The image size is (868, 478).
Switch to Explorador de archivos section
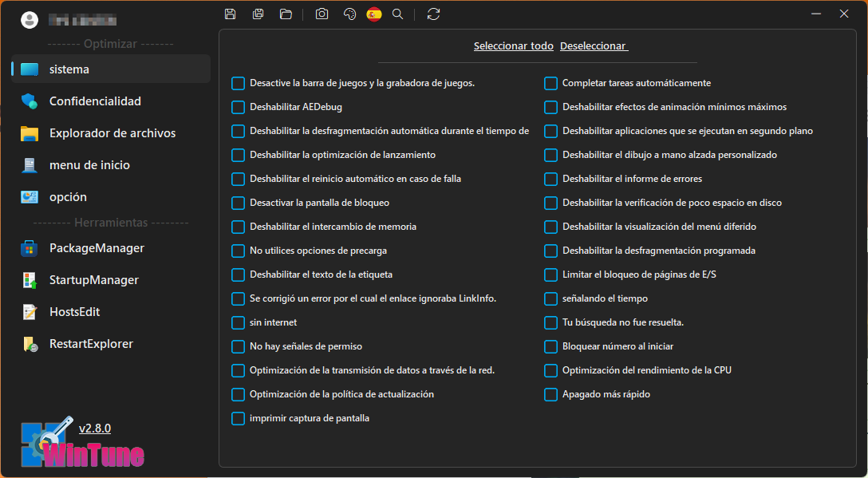(x=112, y=133)
